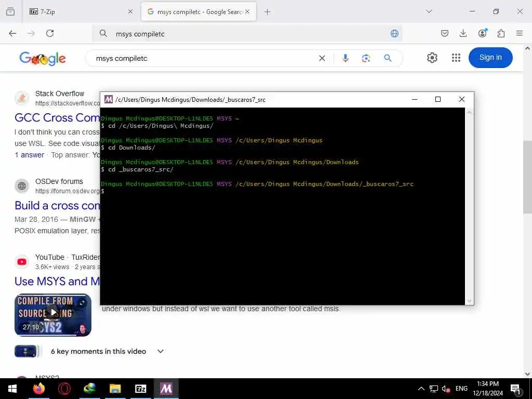Open the browser application menu

pyautogui.click(x=520, y=33)
